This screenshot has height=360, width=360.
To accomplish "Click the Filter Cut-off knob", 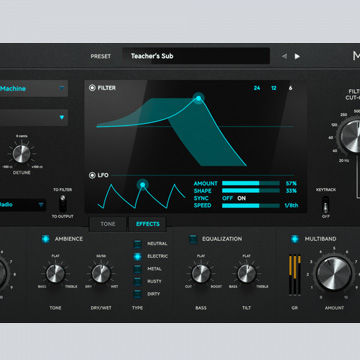I will (x=350, y=136).
